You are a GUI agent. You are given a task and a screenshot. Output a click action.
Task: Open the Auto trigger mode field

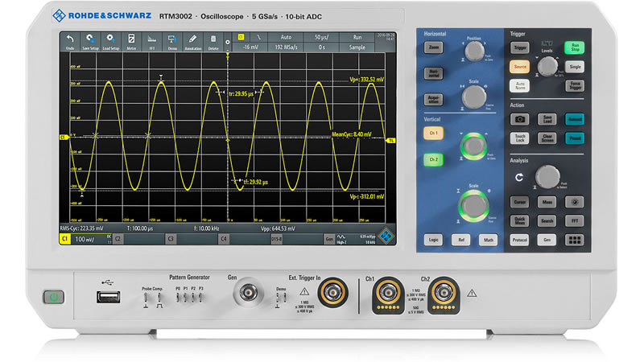pyautogui.click(x=285, y=37)
